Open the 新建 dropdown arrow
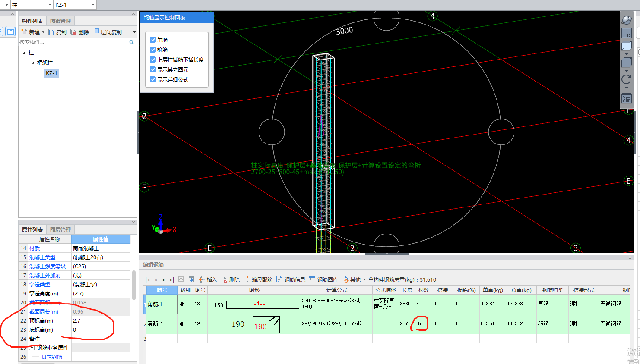Image resolution: width=640 pixels, height=364 pixels. (x=43, y=32)
